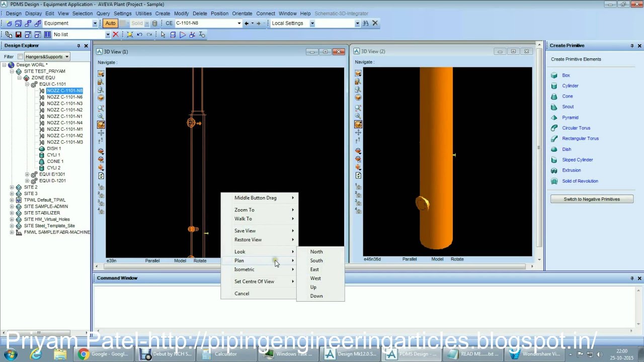Viewport: 644px width, 362px height.
Task: Open the No list dropdown
Action: click(x=108, y=35)
